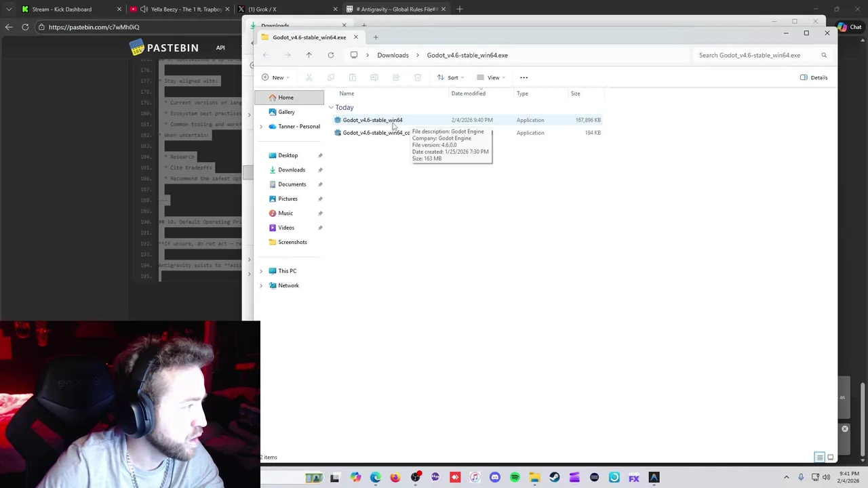Click the Cut scissors icon
Viewport: 868px width, 488px height.
tap(309, 77)
